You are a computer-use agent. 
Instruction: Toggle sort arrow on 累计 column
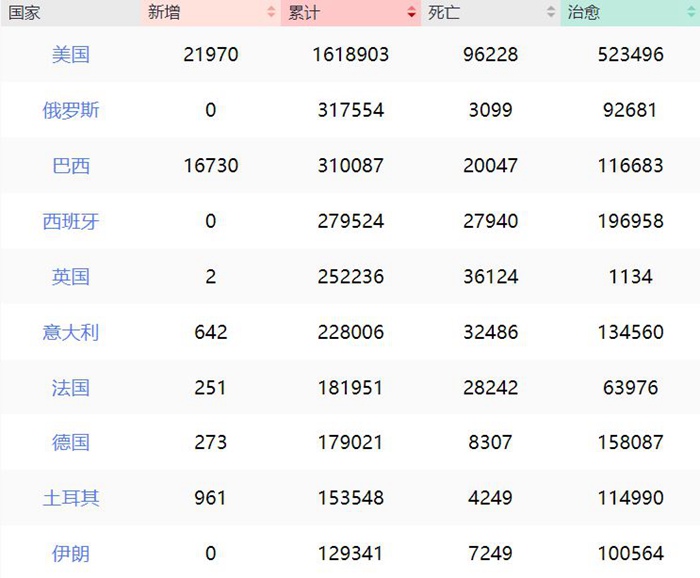pyautogui.click(x=411, y=13)
